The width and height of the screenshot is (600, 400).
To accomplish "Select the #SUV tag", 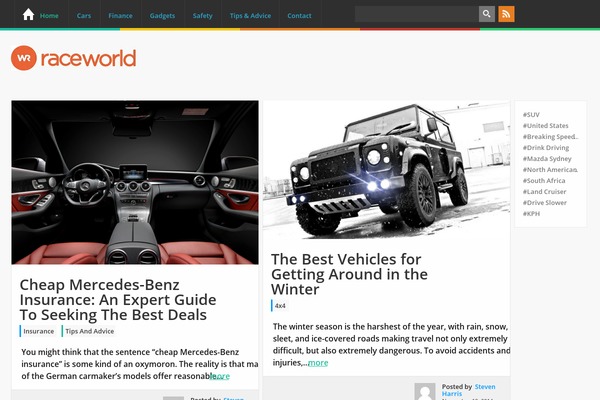I will point(531,114).
